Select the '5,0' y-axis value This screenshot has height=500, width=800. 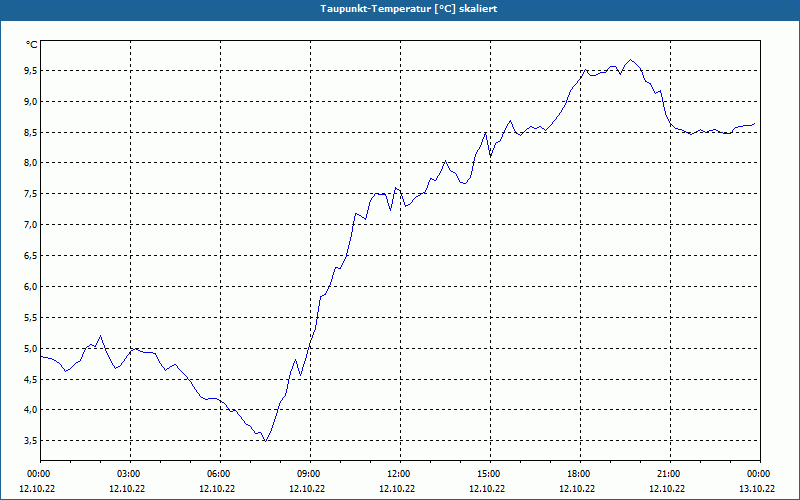pyautogui.click(x=31, y=348)
